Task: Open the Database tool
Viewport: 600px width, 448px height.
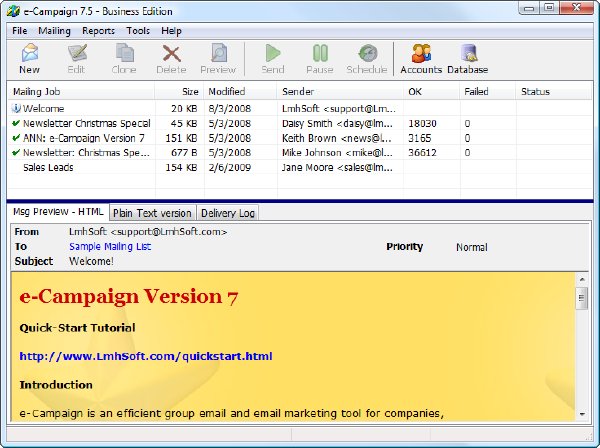Action: point(468,59)
